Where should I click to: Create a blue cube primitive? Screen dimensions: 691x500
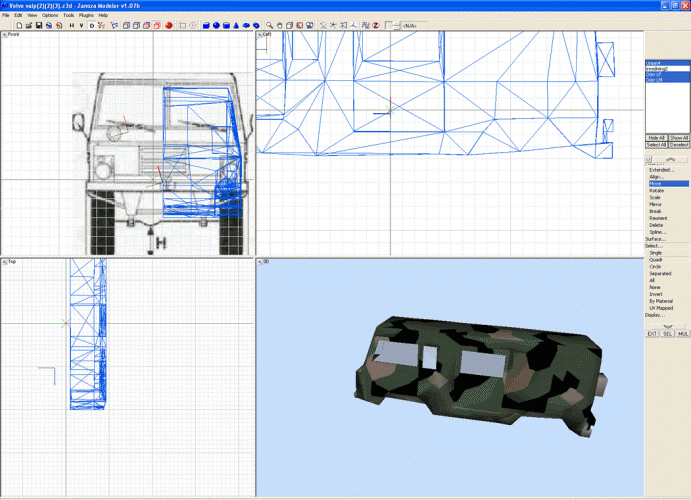pos(205,25)
